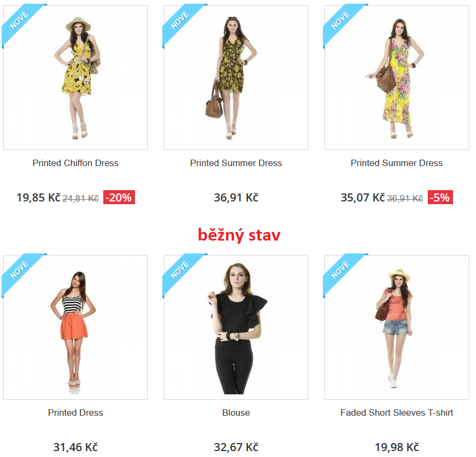476x457 pixels.
Task: Click the Faded Short Sleeves T-shirt title
Action: tap(396, 413)
